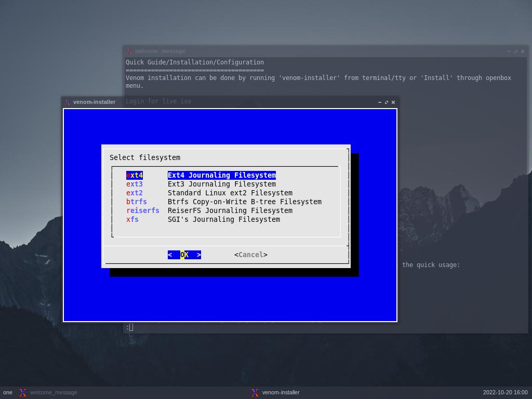Close the venom-installer window
Image resolution: width=532 pixels, height=399 pixels.
click(x=393, y=102)
